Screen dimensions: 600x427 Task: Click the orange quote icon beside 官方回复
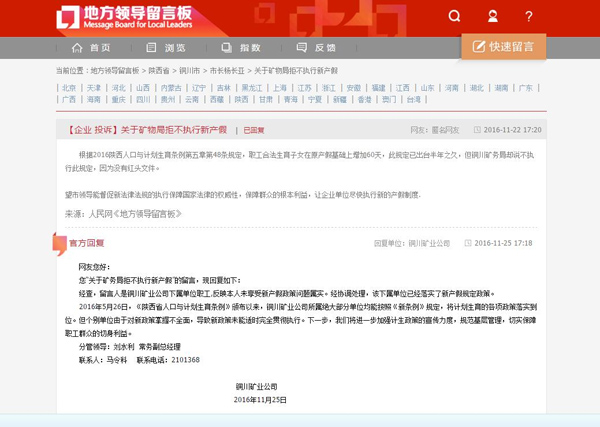[x=60, y=244]
